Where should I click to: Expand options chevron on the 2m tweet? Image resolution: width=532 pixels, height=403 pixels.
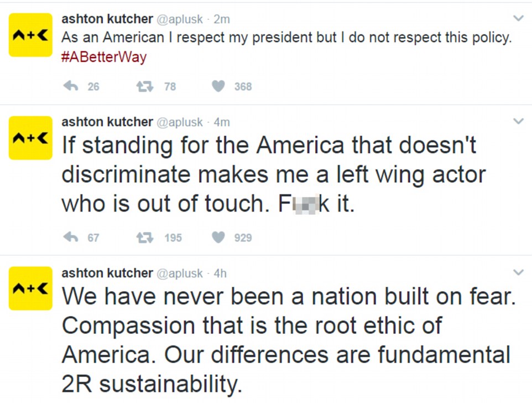click(x=518, y=19)
